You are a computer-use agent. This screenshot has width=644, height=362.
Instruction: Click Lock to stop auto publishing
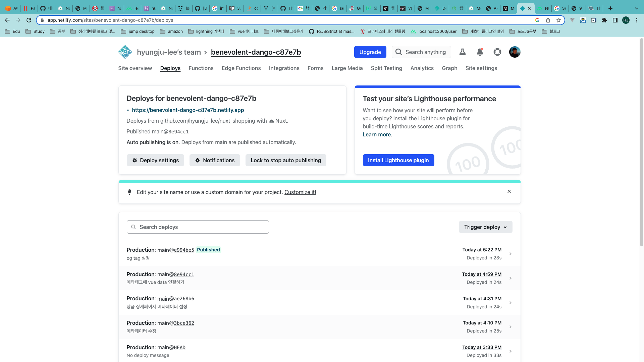(286, 160)
